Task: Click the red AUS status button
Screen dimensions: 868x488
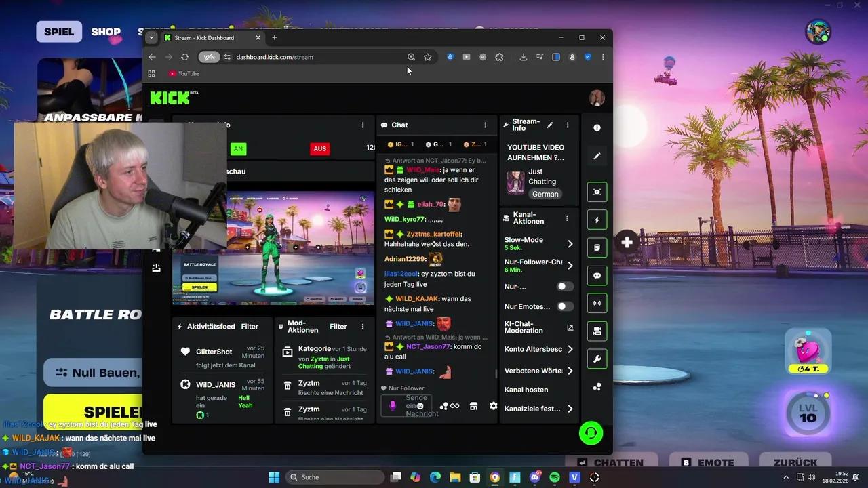Action: coord(319,148)
